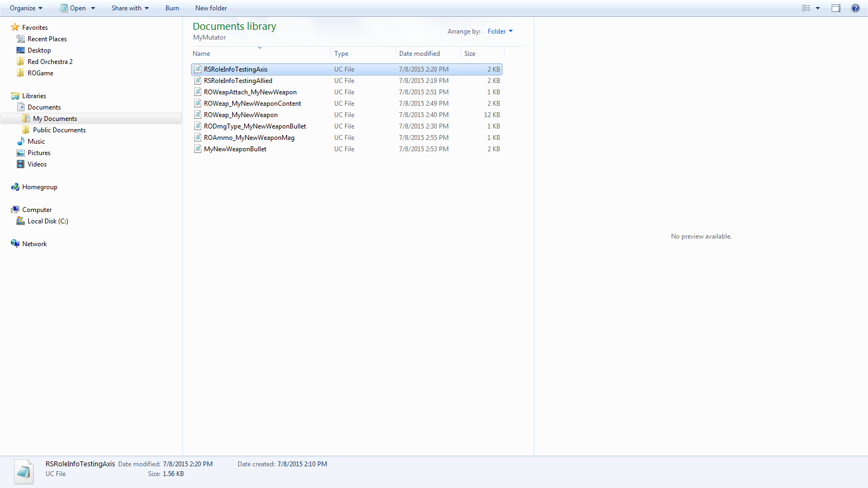Click MyNewWeaponBullet file icon
The image size is (868, 488).
coord(197,149)
